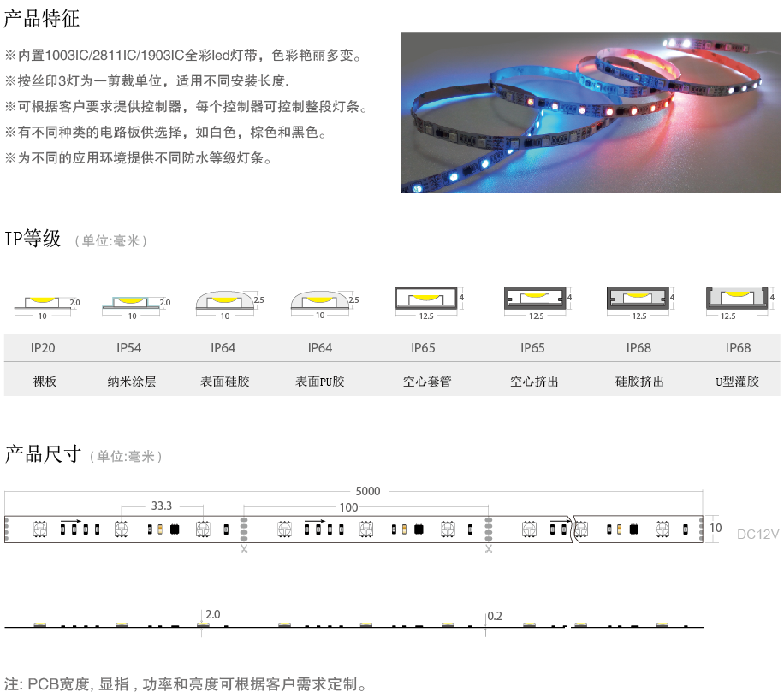
Task: Select the 纳米涂层 table cell
Action: (132, 382)
